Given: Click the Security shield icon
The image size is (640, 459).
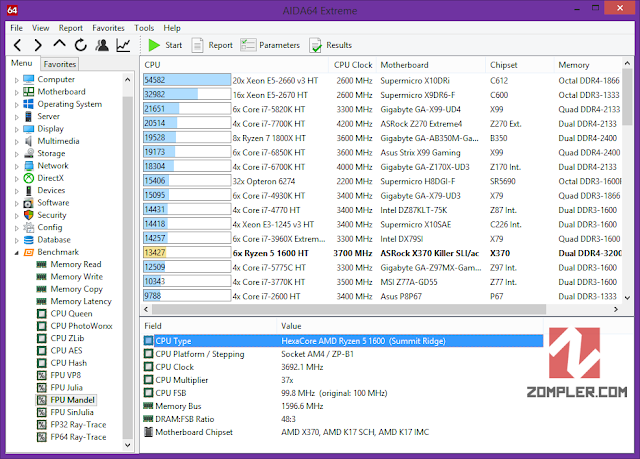Looking at the screenshot, I should click(29, 215).
